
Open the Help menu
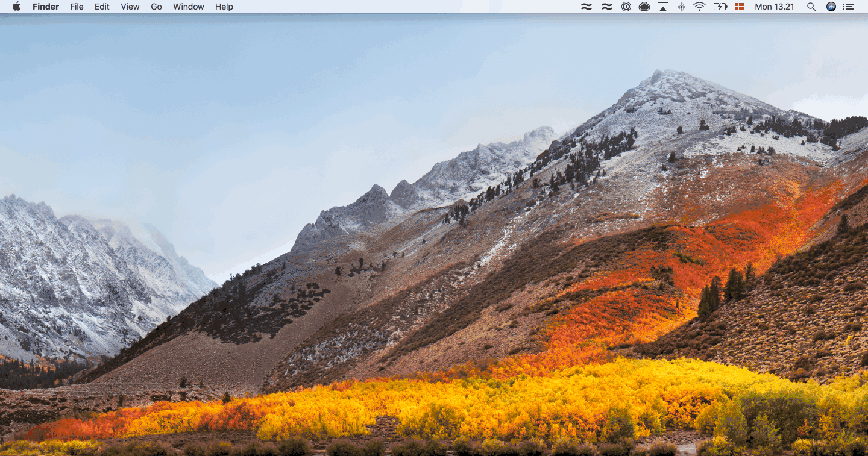(x=224, y=7)
